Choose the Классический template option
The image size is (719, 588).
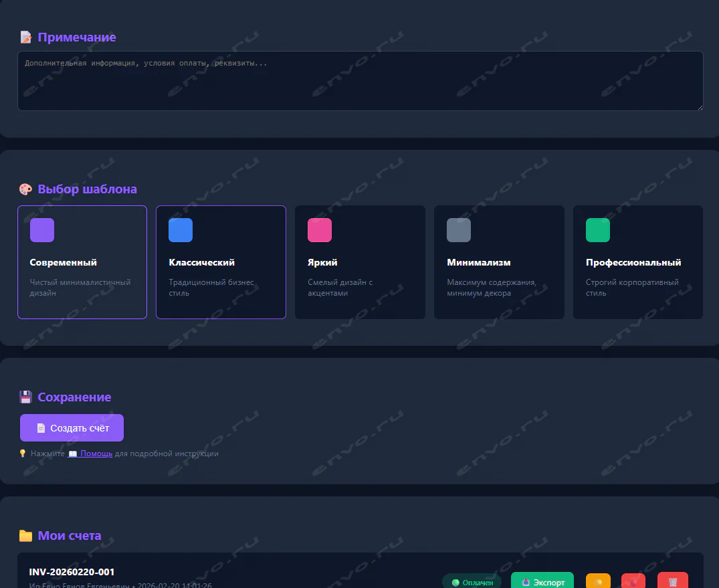click(221, 262)
